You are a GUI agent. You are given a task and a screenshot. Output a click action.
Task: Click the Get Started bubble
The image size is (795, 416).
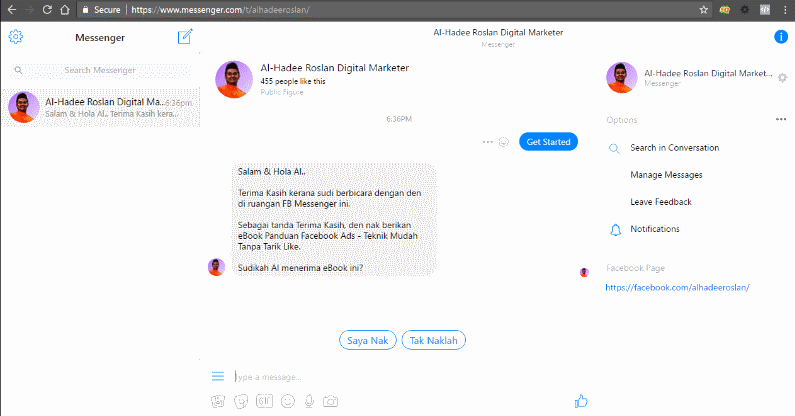(548, 142)
